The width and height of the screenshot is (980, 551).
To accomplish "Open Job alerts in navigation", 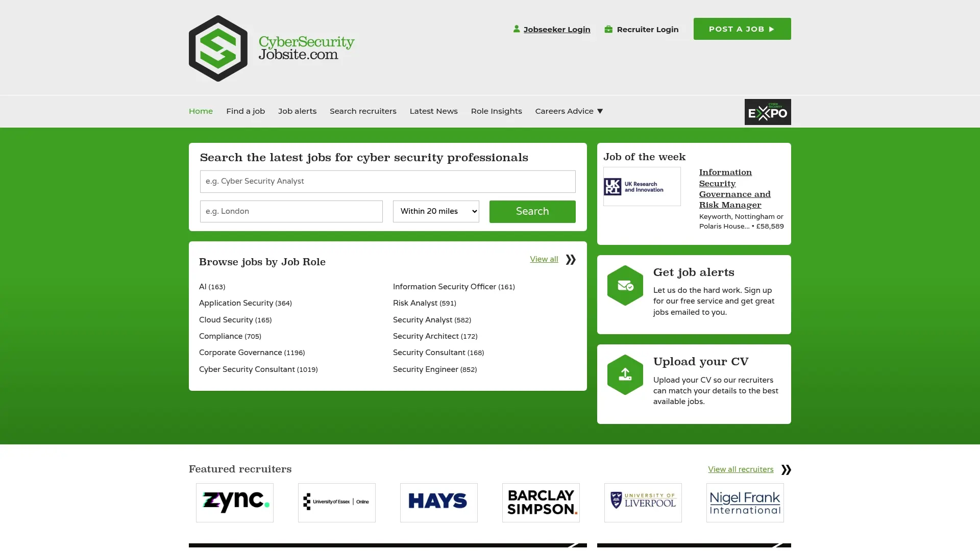I will click(297, 111).
